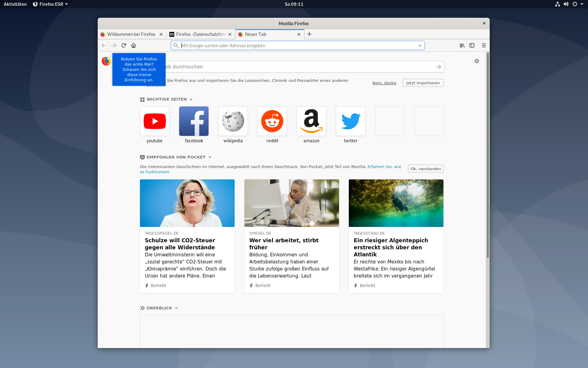Screen dimensions: 588x368
Task: Click the volume icon in top bar
Action: coord(566,4)
